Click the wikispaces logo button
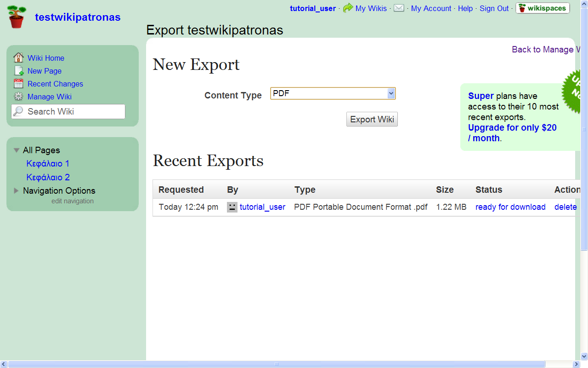The width and height of the screenshot is (588, 368). (x=543, y=8)
